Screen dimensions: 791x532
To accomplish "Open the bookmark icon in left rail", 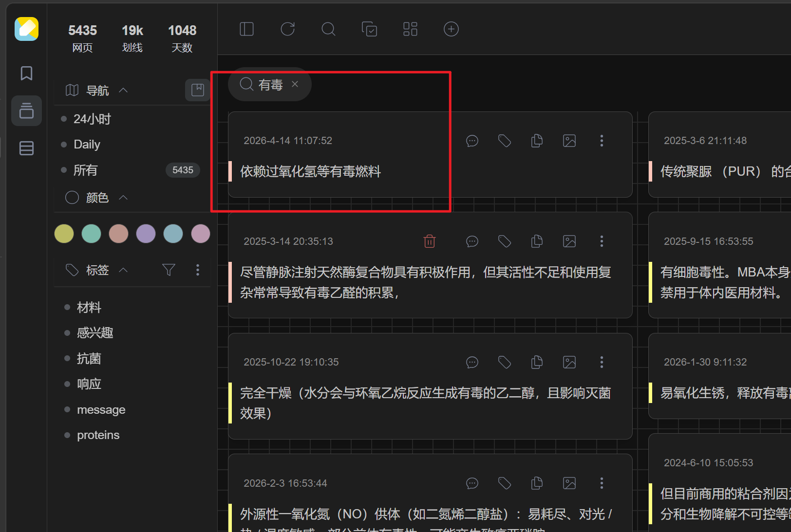I will tap(26, 73).
